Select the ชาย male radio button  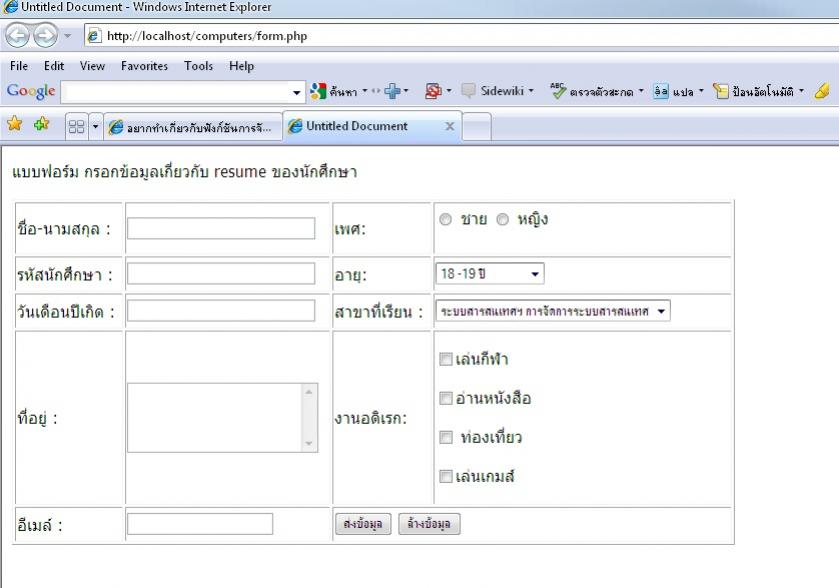[x=445, y=219]
